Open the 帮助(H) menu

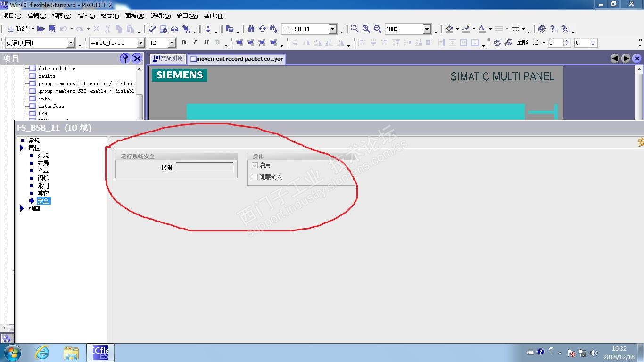point(214,16)
